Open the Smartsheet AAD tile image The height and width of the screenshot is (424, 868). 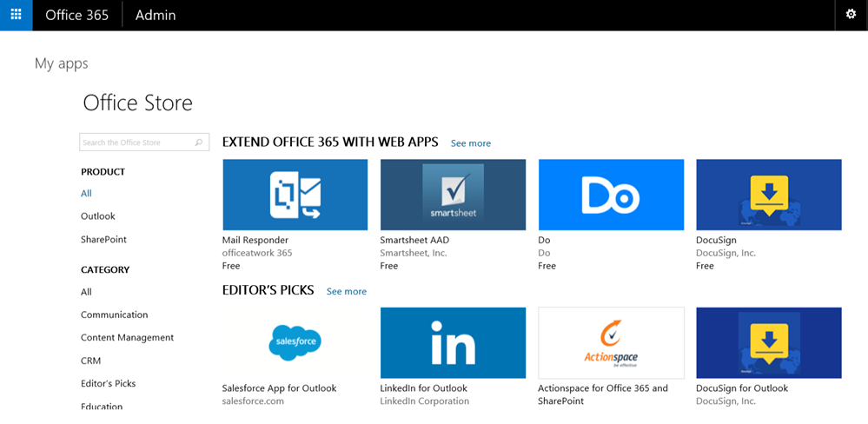pos(453,195)
